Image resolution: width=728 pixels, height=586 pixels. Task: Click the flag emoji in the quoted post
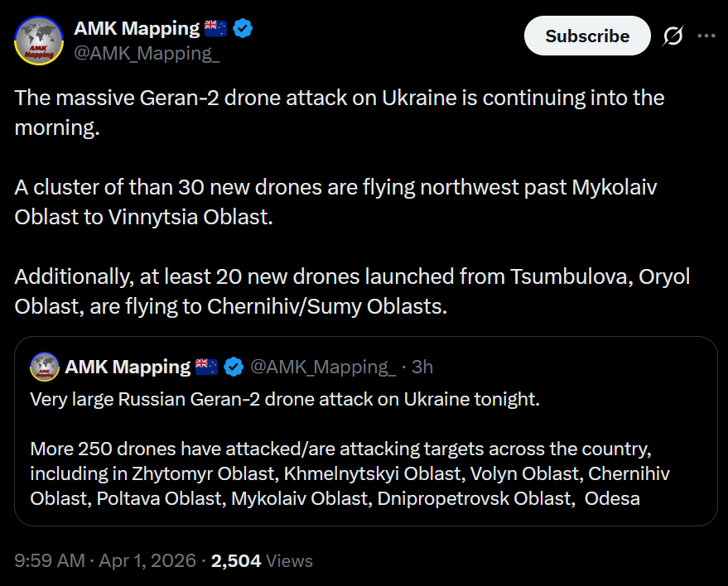pos(207,367)
